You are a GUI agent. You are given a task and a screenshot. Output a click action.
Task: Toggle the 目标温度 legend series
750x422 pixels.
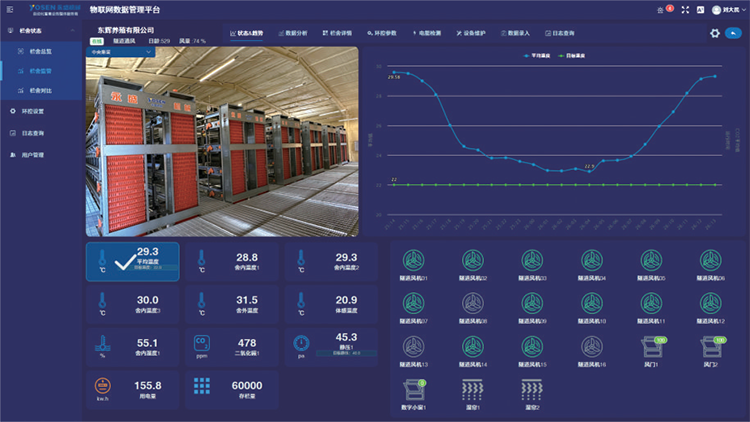pos(581,56)
